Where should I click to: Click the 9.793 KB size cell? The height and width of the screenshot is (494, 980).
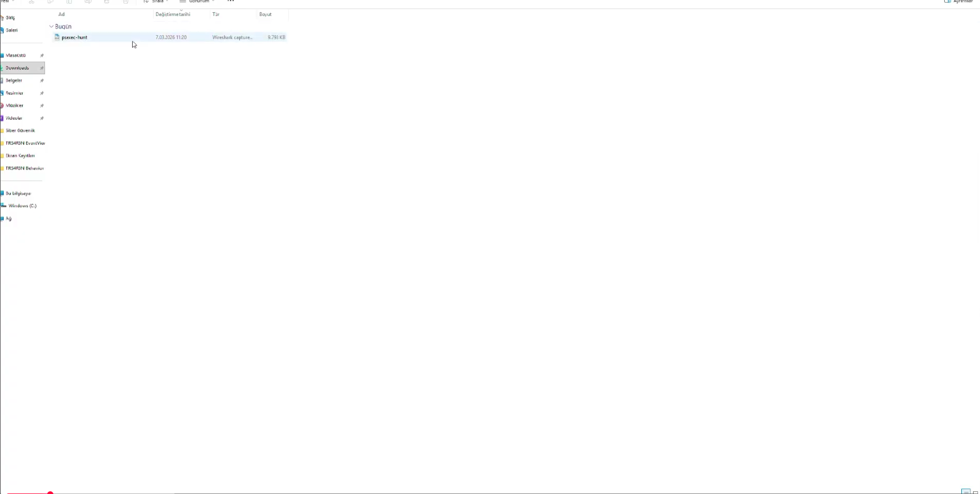[x=277, y=37]
